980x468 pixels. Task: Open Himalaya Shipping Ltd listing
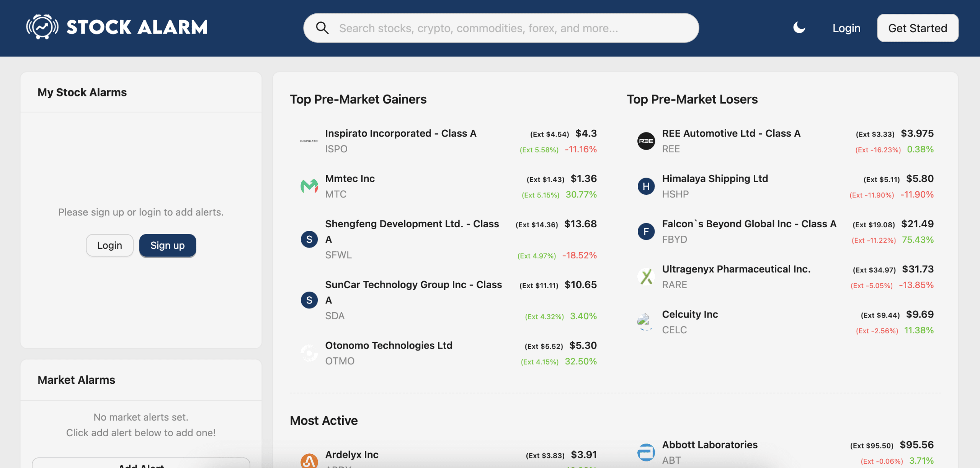715,179
